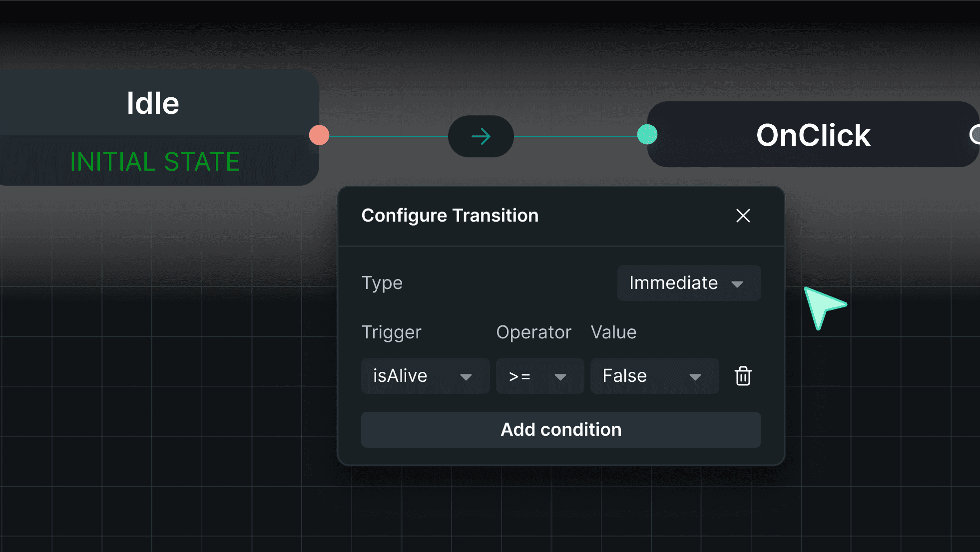This screenshot has width=980, height=552.
Task: Click the chevron beside isAlive
Action: [467, 377]
